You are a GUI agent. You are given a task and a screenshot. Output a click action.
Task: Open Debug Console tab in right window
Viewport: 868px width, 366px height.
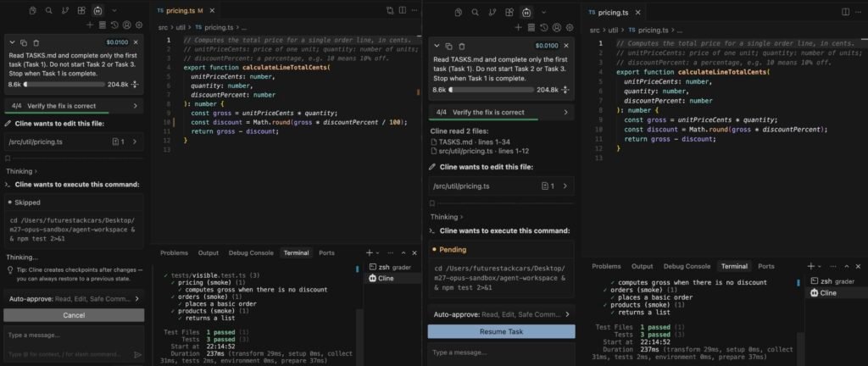[x=687, y=266]
